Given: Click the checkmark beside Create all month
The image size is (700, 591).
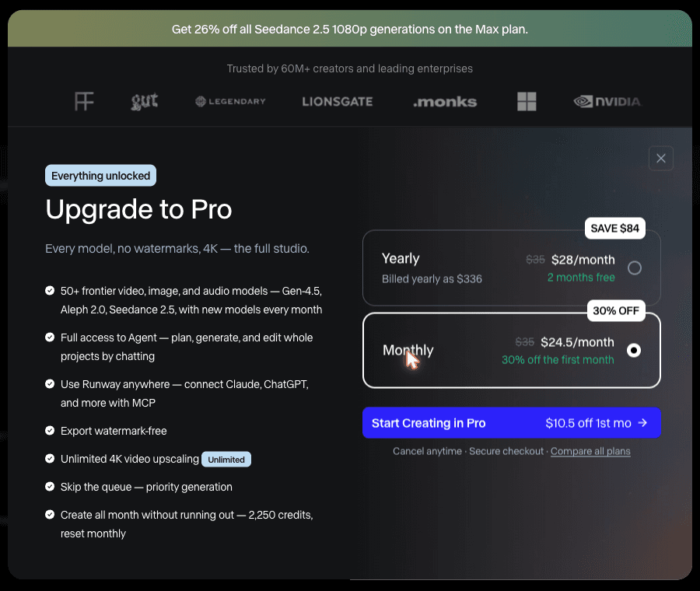Looking at the screenshot, I should (x=50, y=515).
